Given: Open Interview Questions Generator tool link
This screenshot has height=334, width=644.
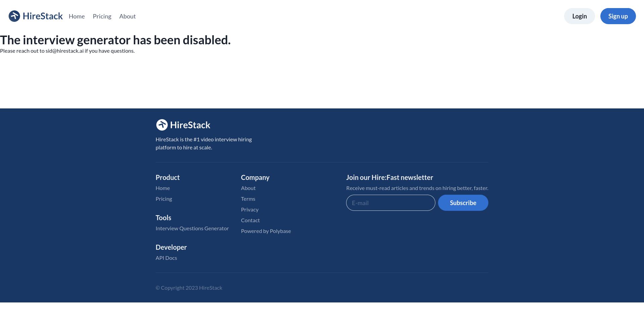Looking at the screenshot, I should coord(192,228).
